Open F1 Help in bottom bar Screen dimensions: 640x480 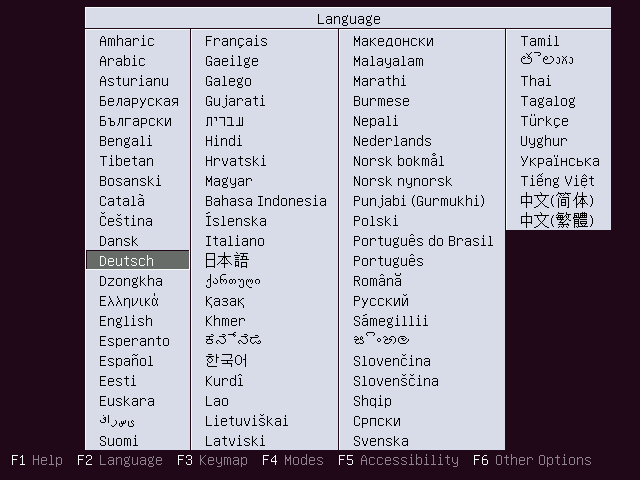(37, 460)
